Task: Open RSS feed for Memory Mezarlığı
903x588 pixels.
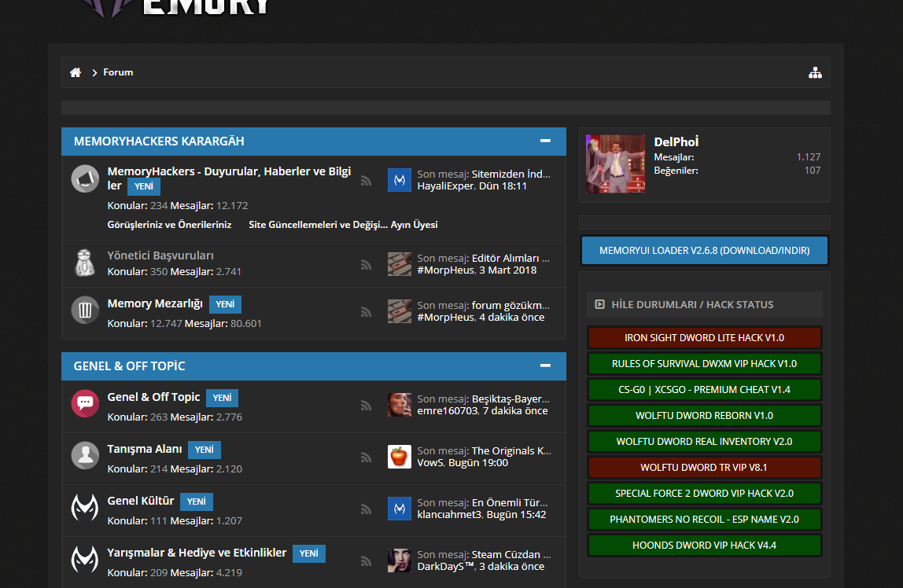Action: (x=366, y=312)
